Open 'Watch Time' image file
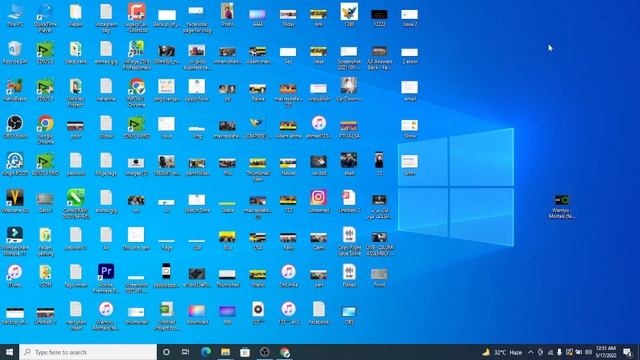This screenshot has height=360, width=640. [x=197, y=202]
